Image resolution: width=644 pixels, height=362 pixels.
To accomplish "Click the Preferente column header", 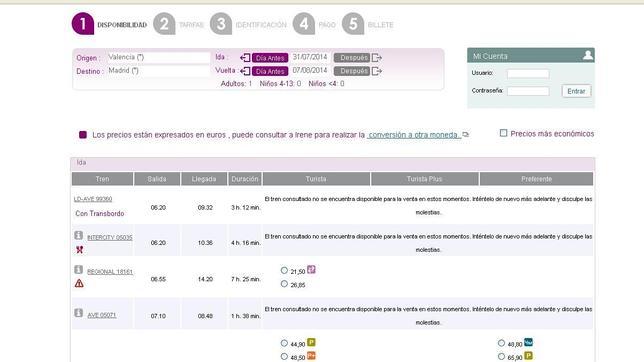I will click(536, 179).
